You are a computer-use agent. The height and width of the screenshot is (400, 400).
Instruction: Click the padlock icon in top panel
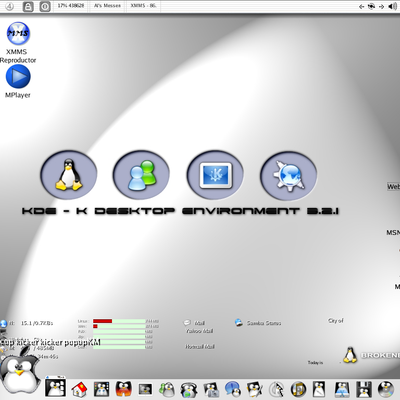click(x=28, y=6)
